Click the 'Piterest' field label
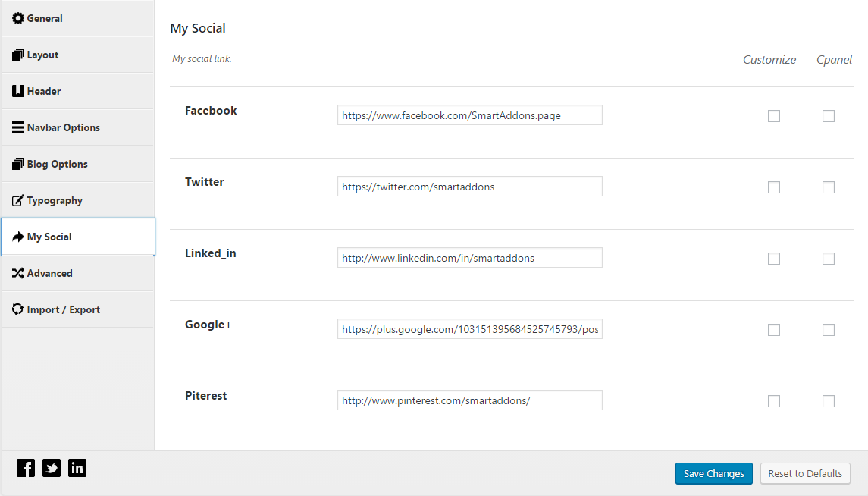The width and height of the screenshot is (868, 496). (x=206, y=396)
